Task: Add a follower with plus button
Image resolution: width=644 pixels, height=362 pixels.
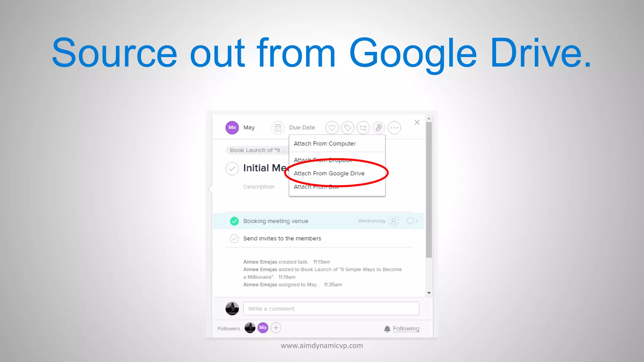Action: [276, 328]
